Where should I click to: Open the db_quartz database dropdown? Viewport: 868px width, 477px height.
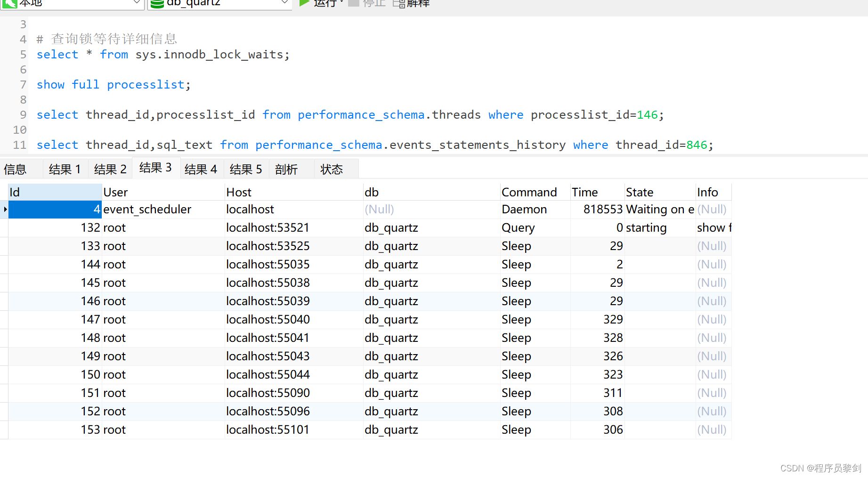coord(284,3)
